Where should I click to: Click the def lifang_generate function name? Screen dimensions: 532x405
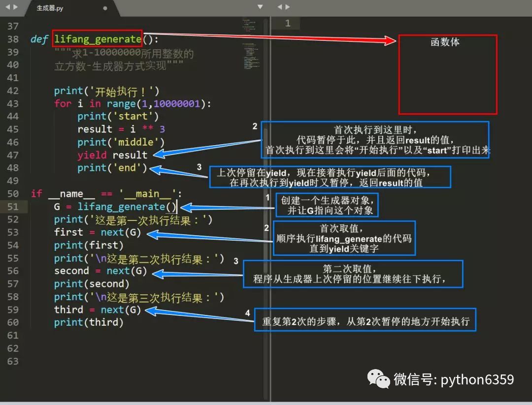click(x=98, y=39)
